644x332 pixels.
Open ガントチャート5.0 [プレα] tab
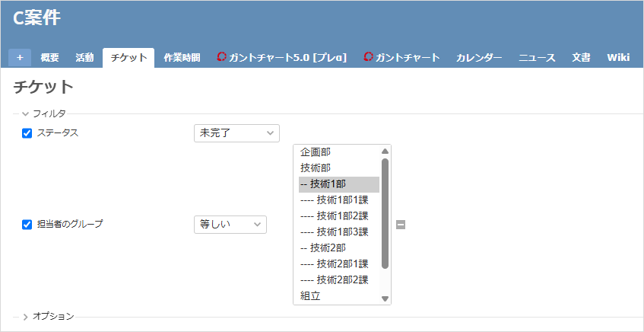282,58
